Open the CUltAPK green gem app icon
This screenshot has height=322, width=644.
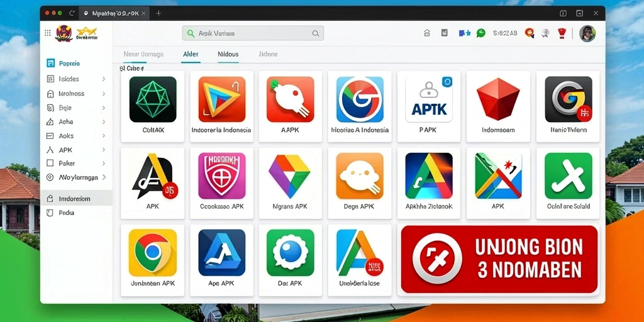[x=153, y=99]
